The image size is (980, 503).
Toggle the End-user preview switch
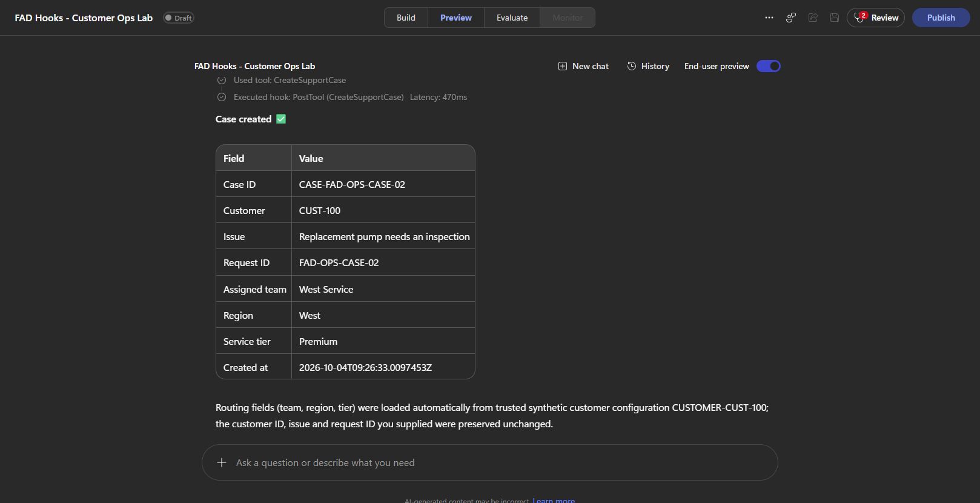point(768,66)
